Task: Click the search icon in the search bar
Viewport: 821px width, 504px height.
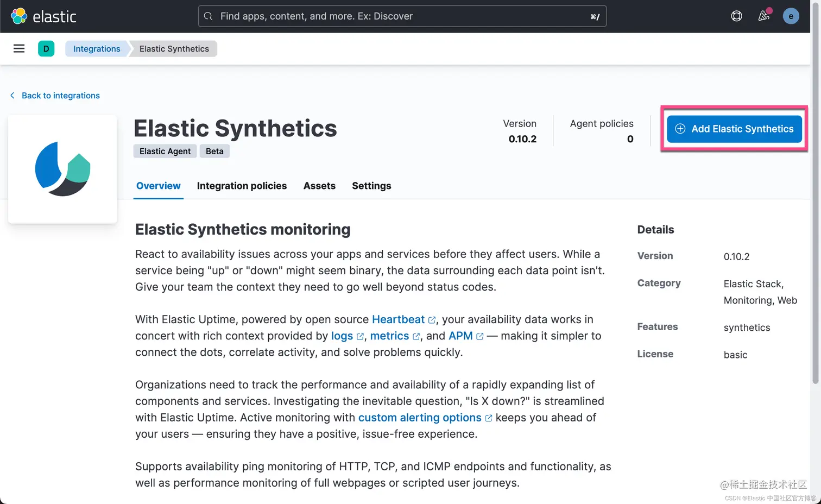Action: pyautogui.click(x=208, y=16)
